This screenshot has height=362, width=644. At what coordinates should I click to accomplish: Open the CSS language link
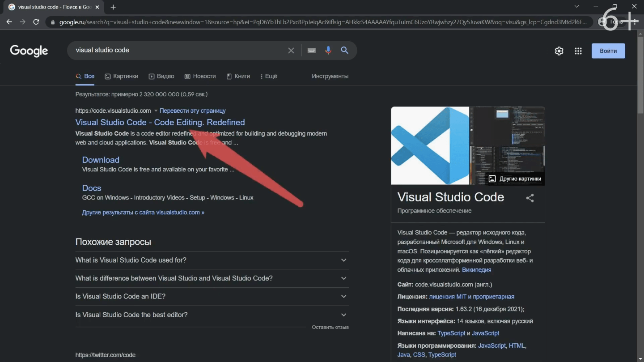tap(419, 354)
